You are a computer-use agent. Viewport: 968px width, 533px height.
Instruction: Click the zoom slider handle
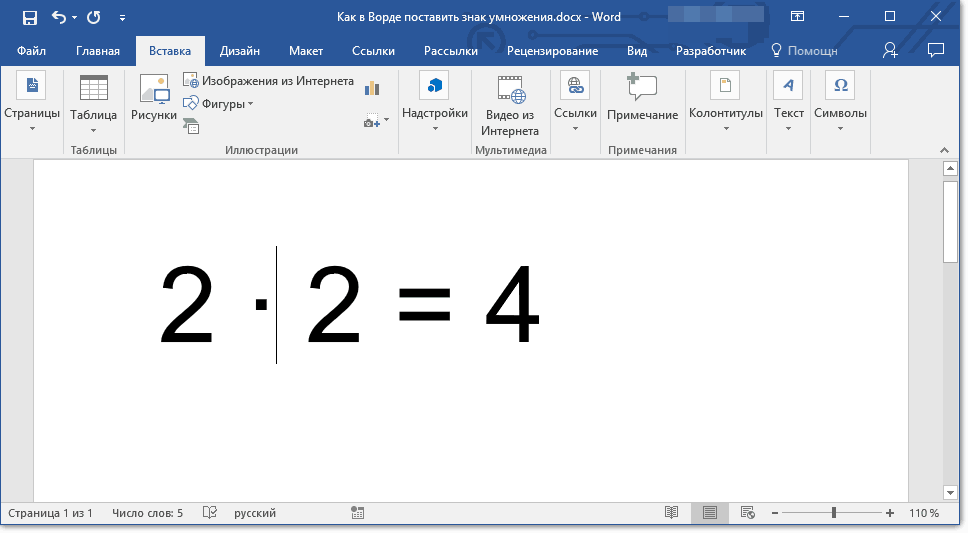(x=833, y=513)
